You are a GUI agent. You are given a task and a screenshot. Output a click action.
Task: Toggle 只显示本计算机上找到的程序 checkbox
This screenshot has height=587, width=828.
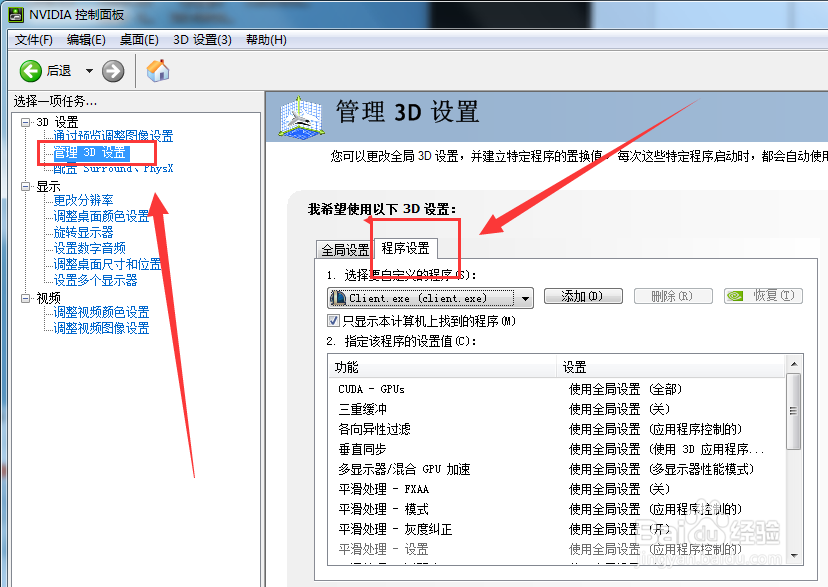coord(333,321)
